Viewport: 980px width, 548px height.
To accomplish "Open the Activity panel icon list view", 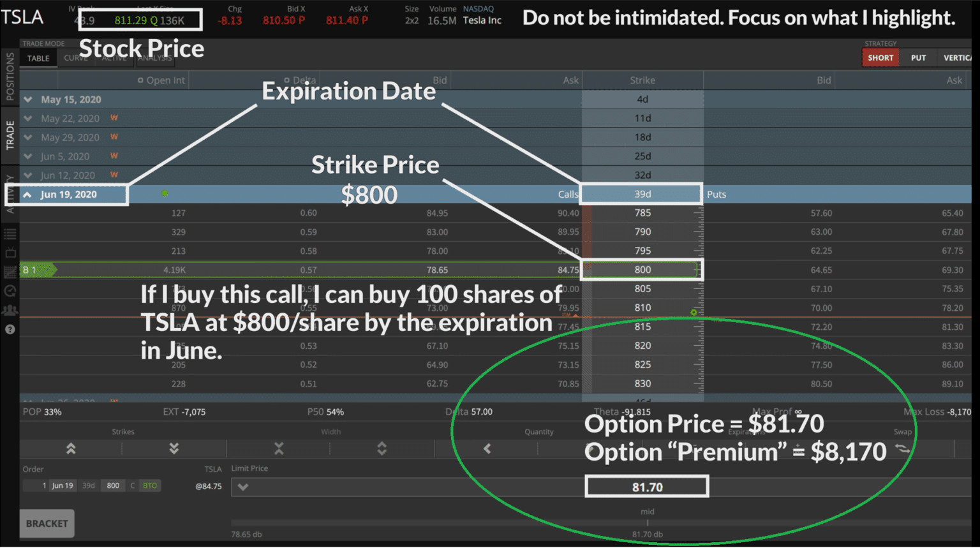I will pyautogui.click(x=10, y=233).
